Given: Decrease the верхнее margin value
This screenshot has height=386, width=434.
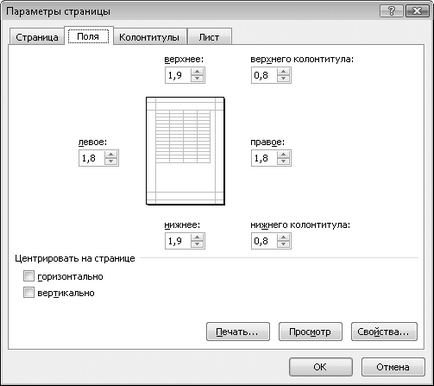Looking at the screenshot, I should (197, 79).
